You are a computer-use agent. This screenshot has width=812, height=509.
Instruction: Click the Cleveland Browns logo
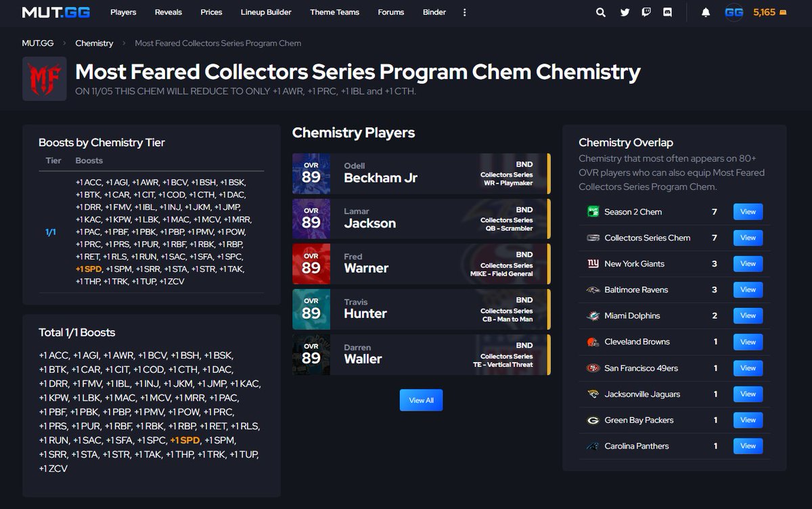[x=593, y=342]
